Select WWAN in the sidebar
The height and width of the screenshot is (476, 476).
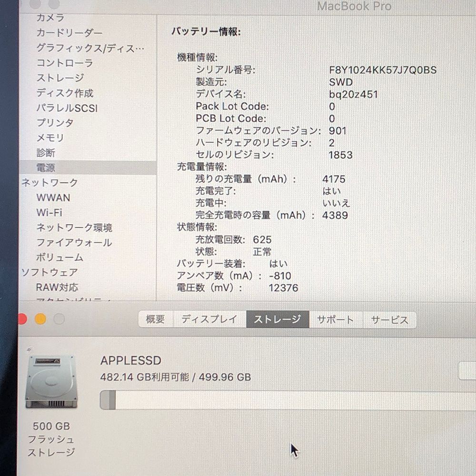[53, 198]
